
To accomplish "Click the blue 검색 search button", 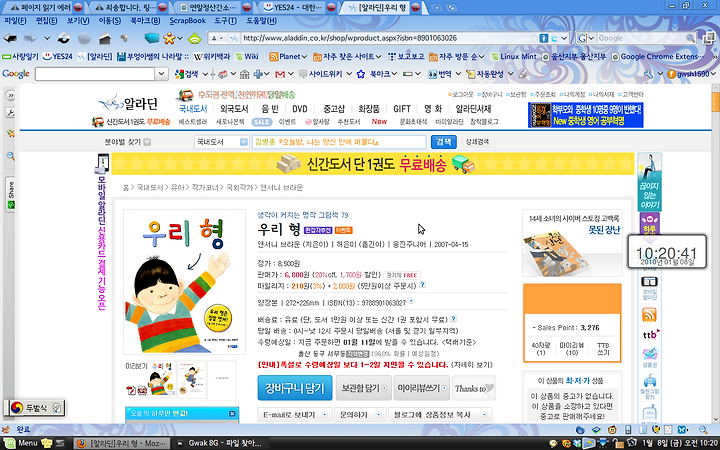I will (444, 142).
